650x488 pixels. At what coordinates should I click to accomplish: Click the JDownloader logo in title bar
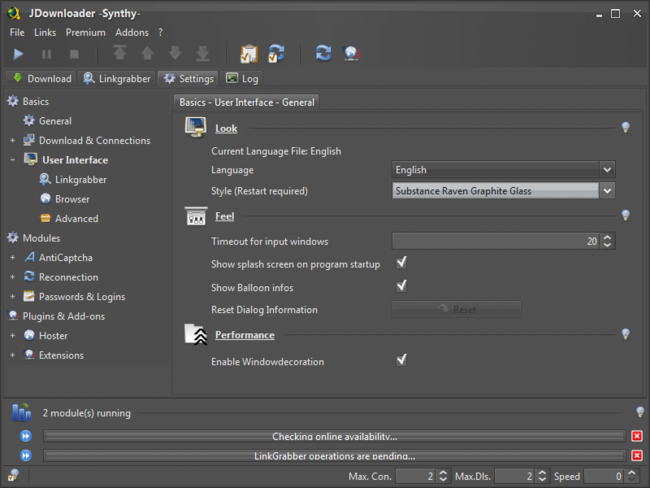(x=14, y=13)
